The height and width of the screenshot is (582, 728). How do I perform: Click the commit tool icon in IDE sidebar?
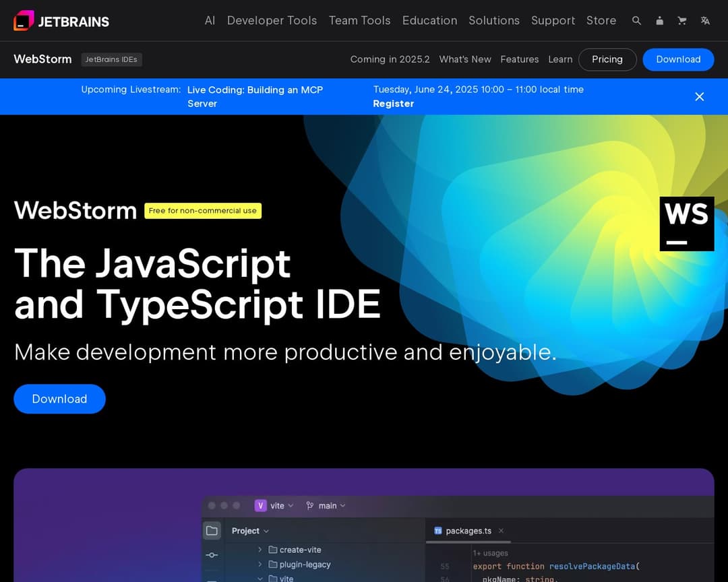tap(212, 555)
